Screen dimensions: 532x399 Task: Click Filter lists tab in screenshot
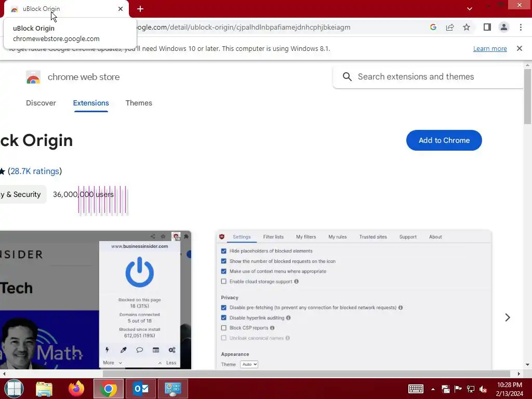(x=273, y=237)
